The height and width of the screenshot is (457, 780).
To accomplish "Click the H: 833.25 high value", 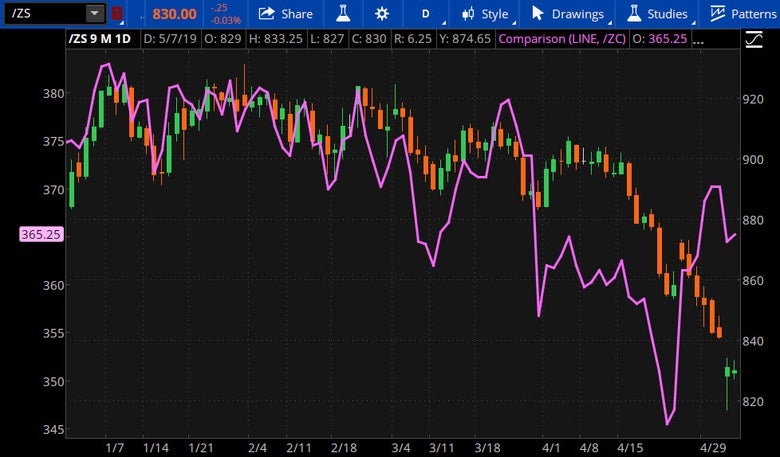I will tap(276, 39).
